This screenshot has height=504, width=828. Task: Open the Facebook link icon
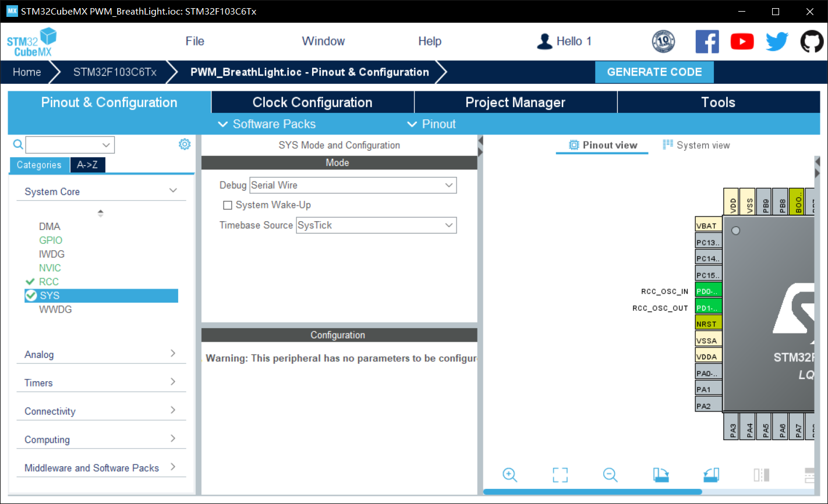[x=707, y=41]
